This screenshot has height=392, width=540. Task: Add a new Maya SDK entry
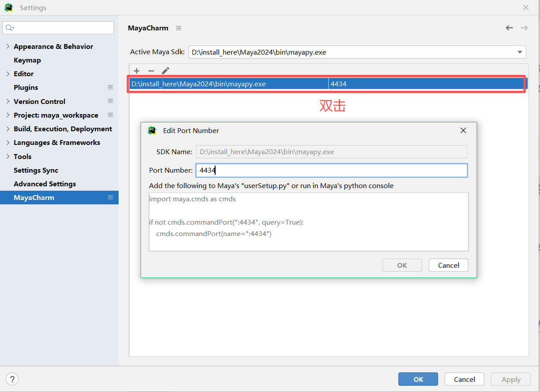137,71
